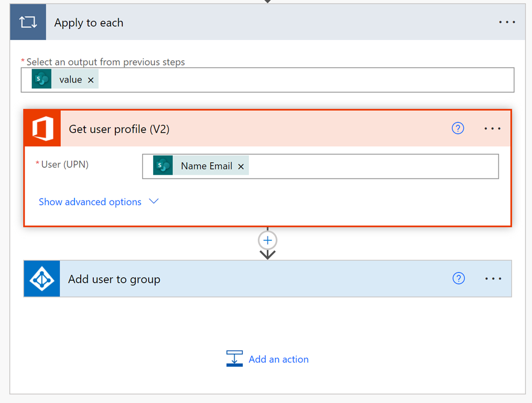Image resolution: width=532 pixels, height=403 pixels.
Task: Click the SharePoint icon on the value token
Action: (41, 79)
